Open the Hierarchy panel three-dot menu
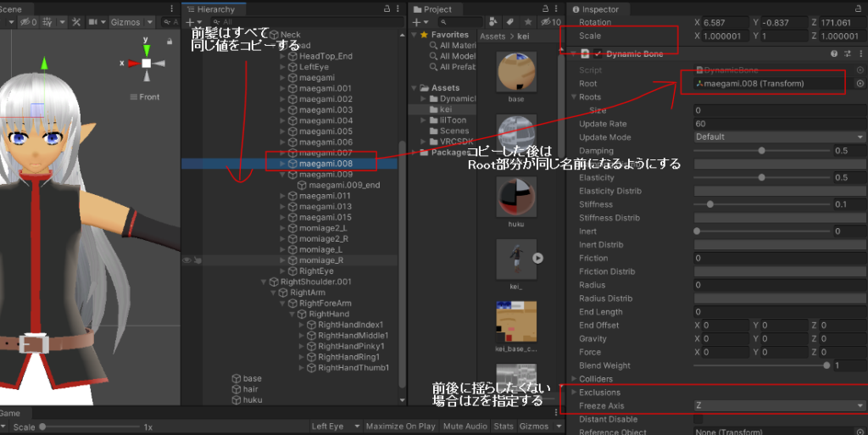 click(x=398, y=8)
